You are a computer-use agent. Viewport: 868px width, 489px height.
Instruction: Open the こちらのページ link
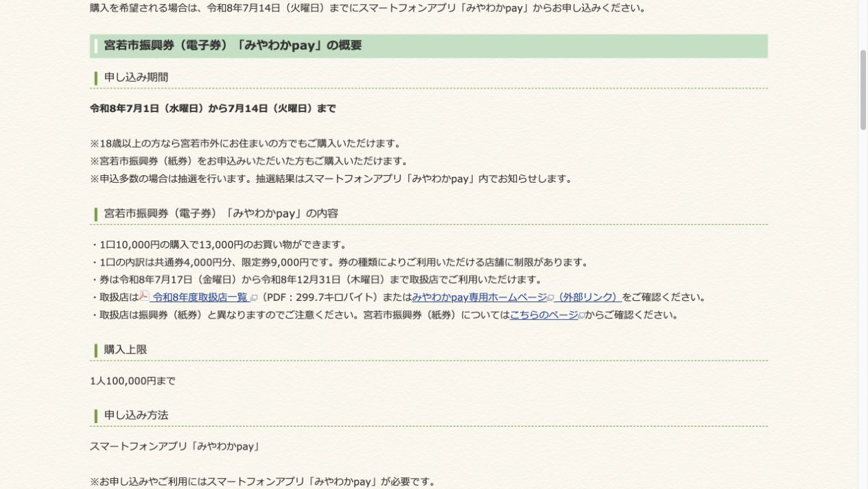click(544, 315)
